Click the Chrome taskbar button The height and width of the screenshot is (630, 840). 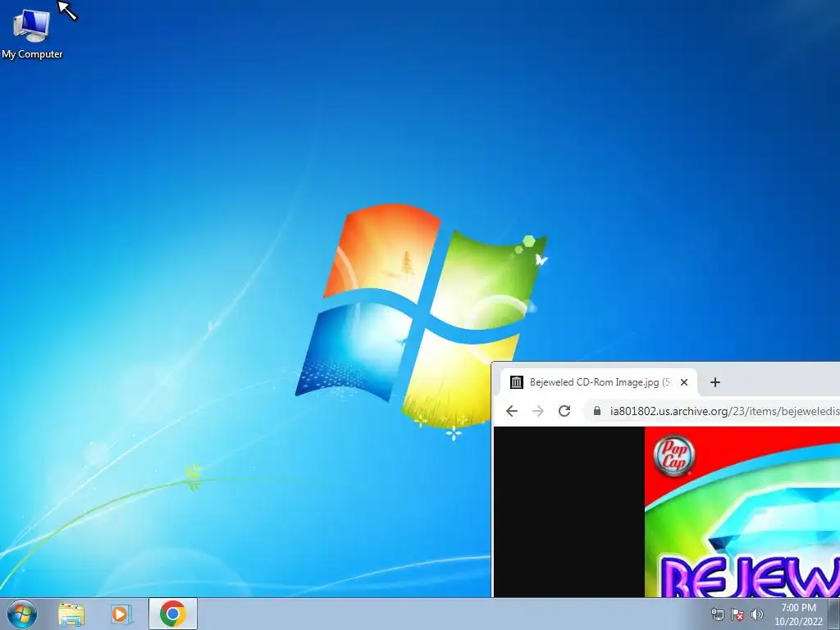(172, 614)
